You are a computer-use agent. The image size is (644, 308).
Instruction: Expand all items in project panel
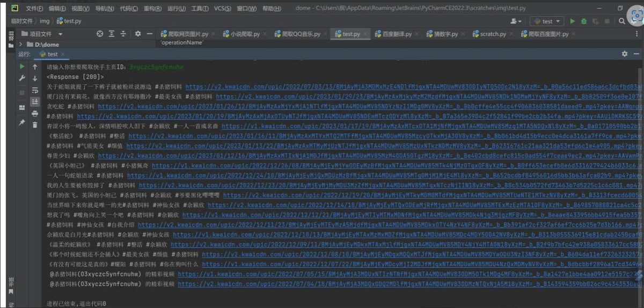pyautogui.click(x=112, y=34)
